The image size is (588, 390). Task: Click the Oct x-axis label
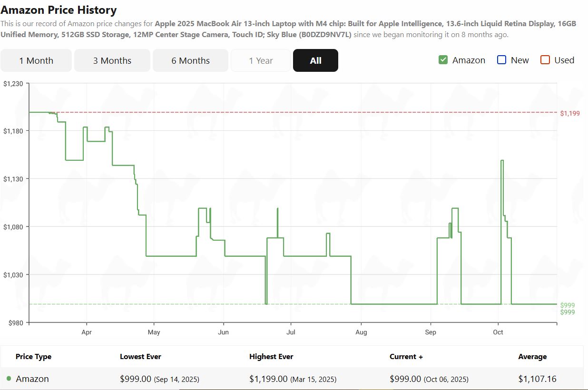point(498,332)
